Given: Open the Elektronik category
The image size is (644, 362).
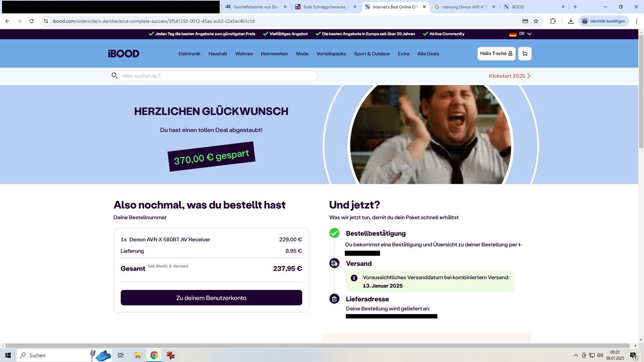Looking at the screenshot, I should pos(189,53).
